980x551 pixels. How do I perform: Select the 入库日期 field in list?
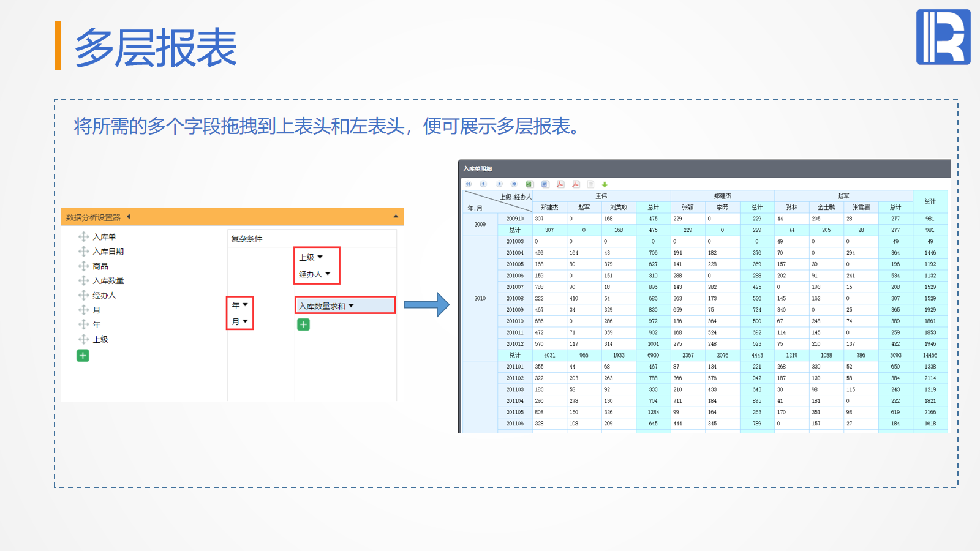coord(108,252)
